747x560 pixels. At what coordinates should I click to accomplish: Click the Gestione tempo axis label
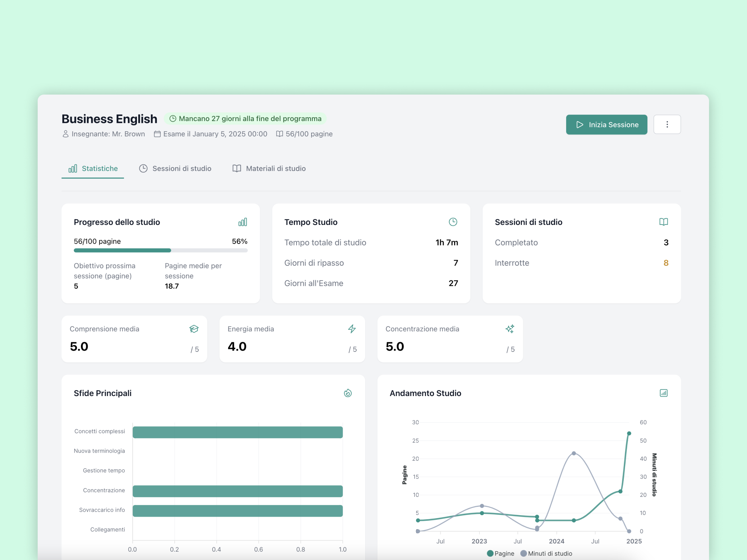click(104, 470)
